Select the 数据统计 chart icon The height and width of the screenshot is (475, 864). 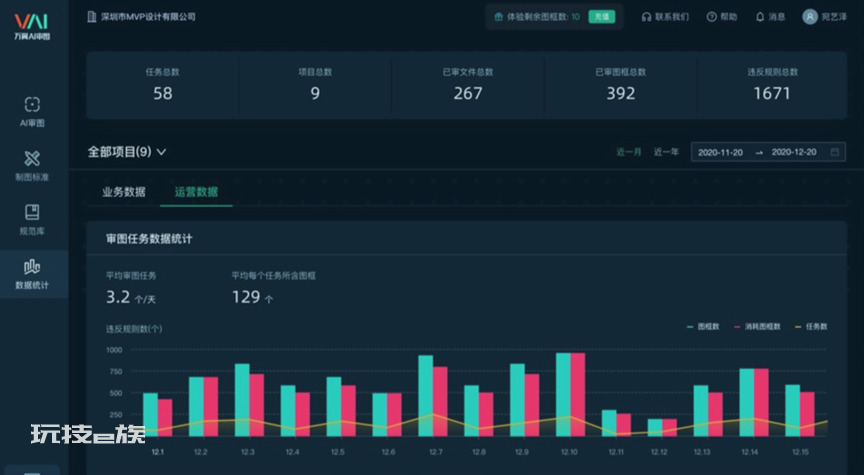click(x=32, y=267)
